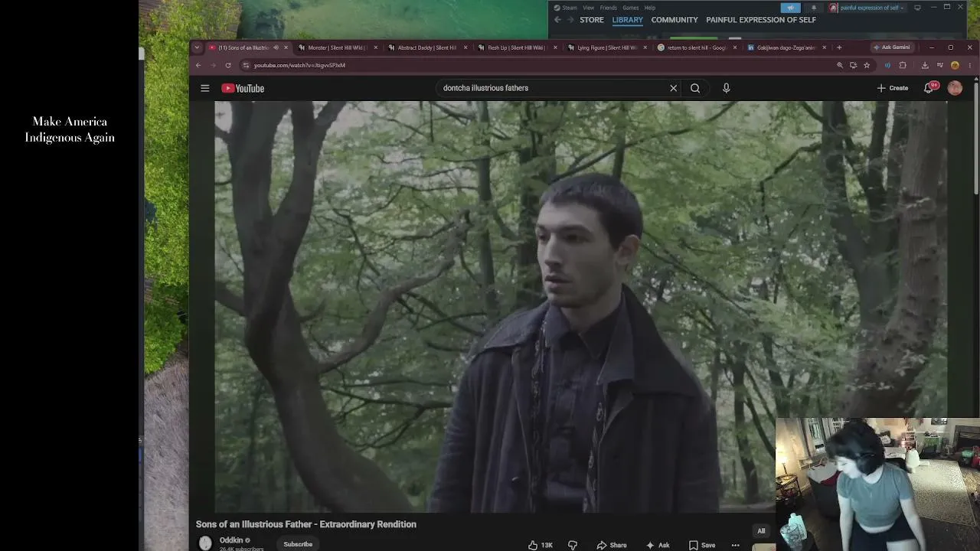Screen dimensions: 980x551
Task: View site information icon in address bar
Action: click(246, 65)
